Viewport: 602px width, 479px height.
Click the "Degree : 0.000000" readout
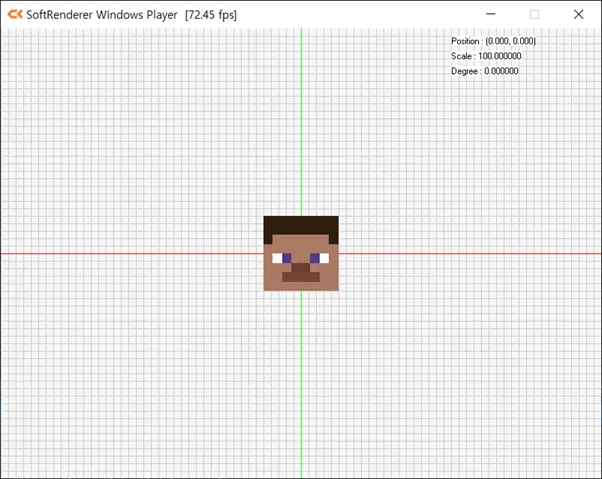click(x=485, y=71)
